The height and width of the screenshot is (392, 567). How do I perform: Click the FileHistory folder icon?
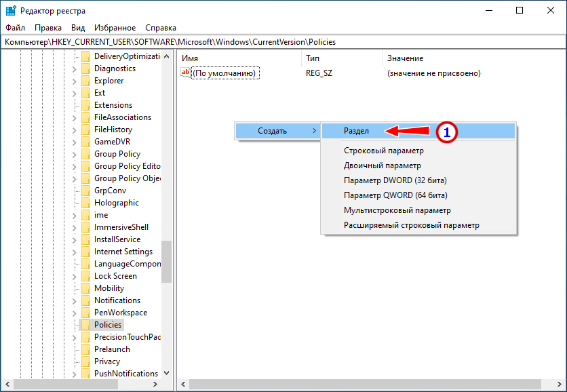(85, 130)
